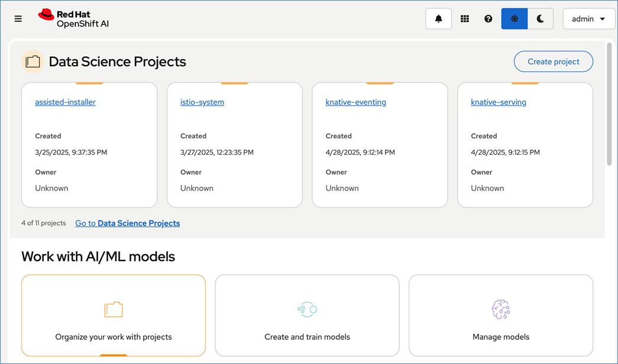Viewport: 618px width, 364px height.
Task: Open the notifications bell
Action: 438,18
